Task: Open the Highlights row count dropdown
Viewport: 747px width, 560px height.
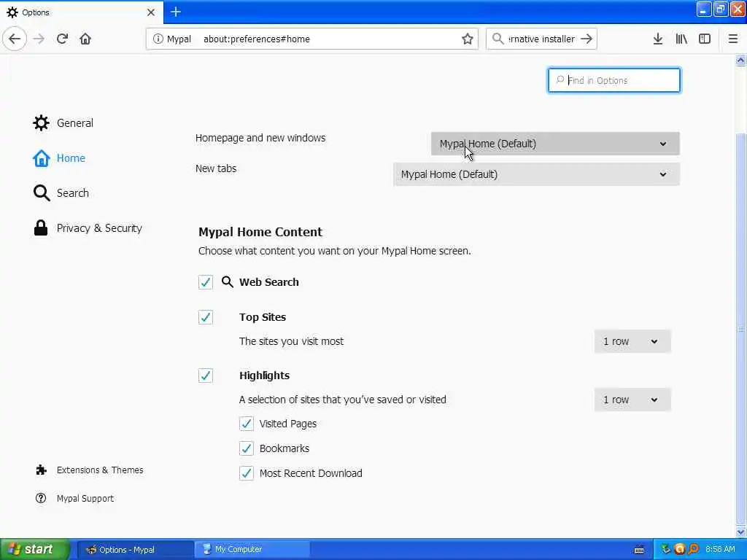Action: 632,400
